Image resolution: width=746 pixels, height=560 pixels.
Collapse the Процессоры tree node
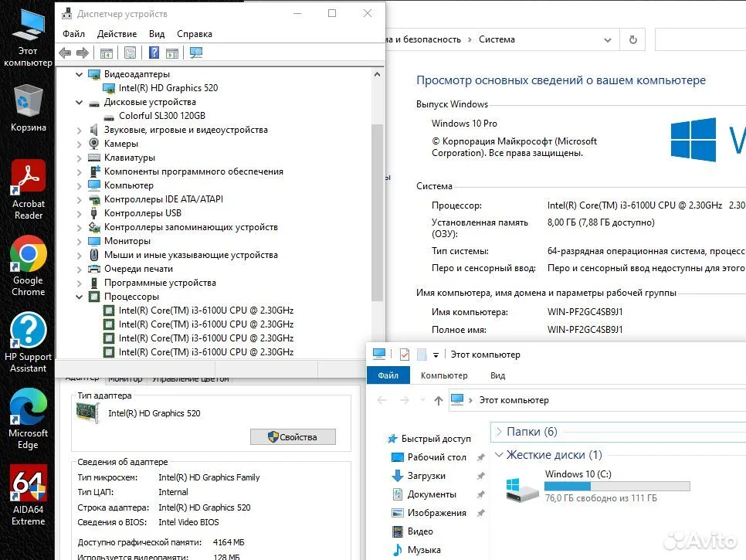coord(80,297)
